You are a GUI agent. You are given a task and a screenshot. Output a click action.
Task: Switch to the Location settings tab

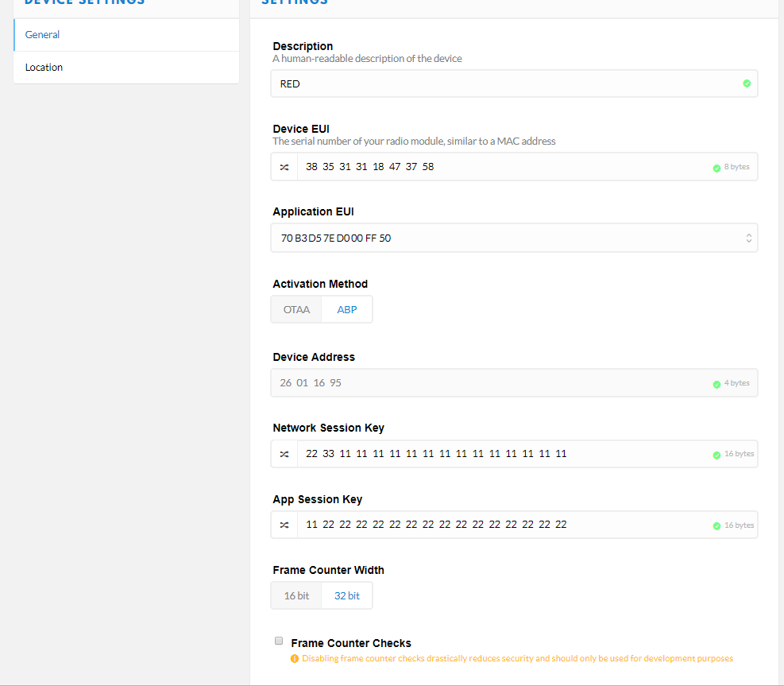tap(126, 68)
